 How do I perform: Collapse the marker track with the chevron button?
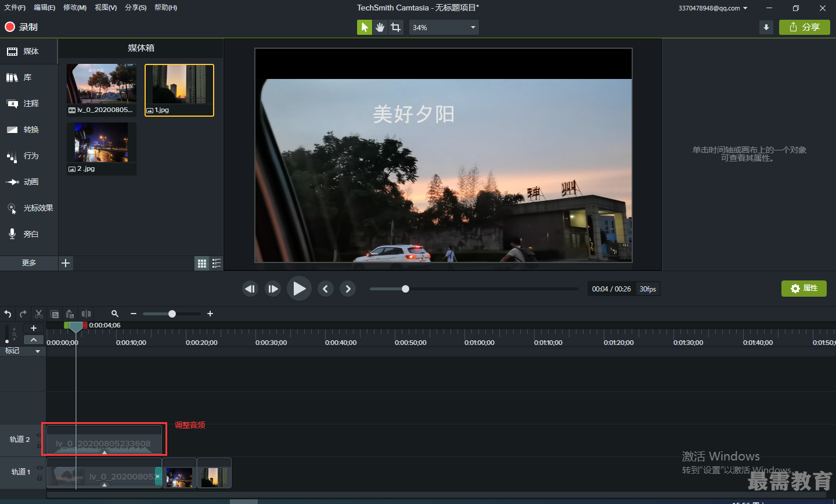[x=34, y=340]
